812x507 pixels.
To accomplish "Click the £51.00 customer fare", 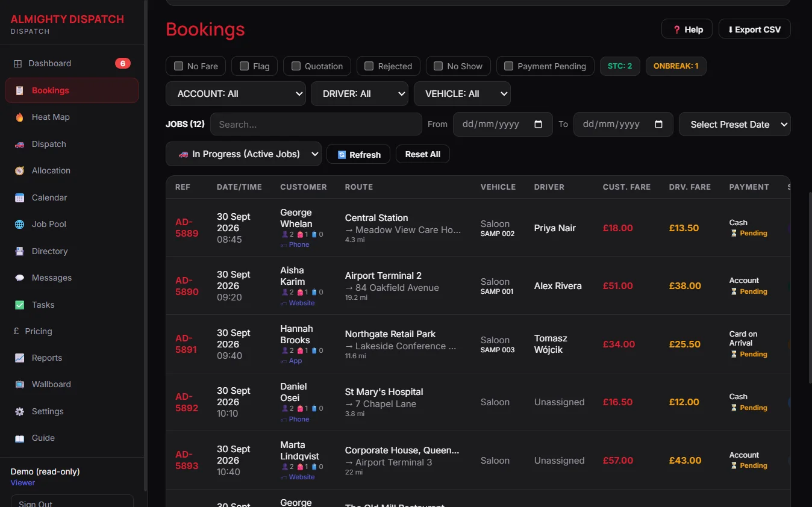I will point(618,286).
